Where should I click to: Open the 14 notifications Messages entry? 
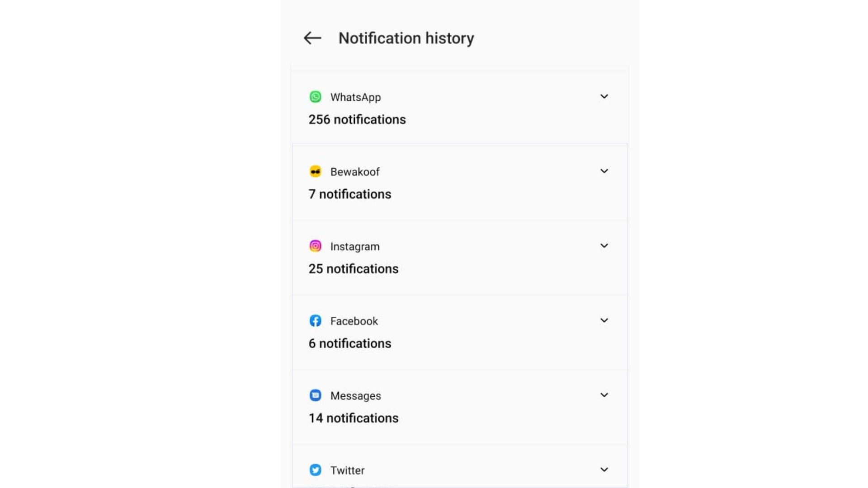[354, 418]
